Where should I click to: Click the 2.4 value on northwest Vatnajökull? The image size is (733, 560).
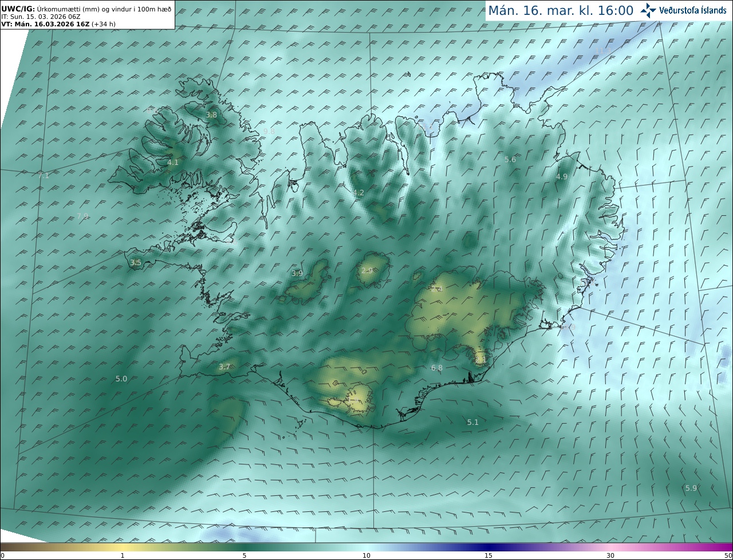pyautogui.click(x=438, y=290)
